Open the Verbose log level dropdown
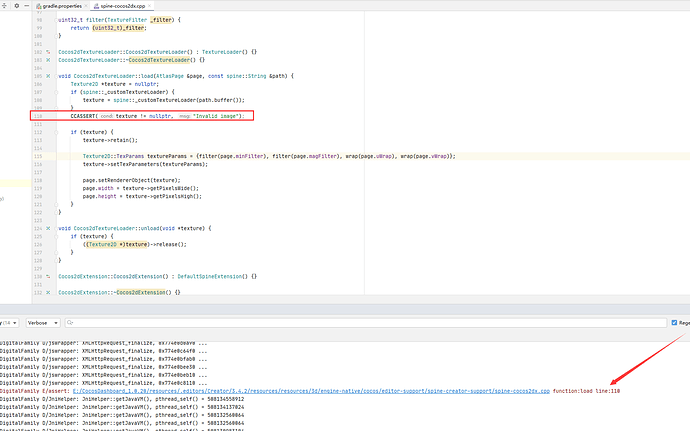 43,323
